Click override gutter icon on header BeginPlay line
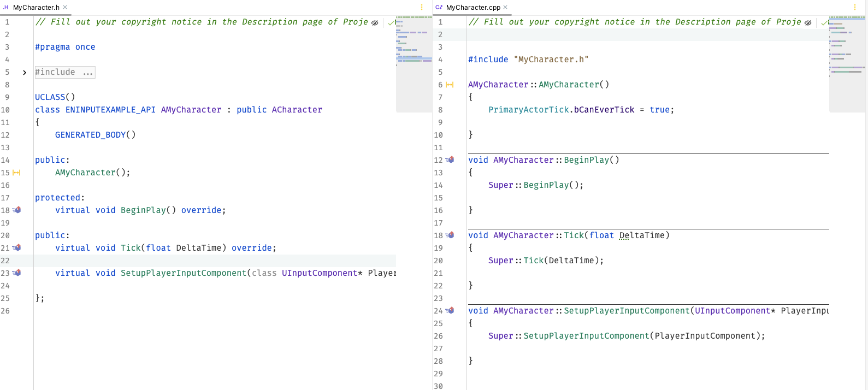This screenshot has height=390, width=868. coord(17,210)
